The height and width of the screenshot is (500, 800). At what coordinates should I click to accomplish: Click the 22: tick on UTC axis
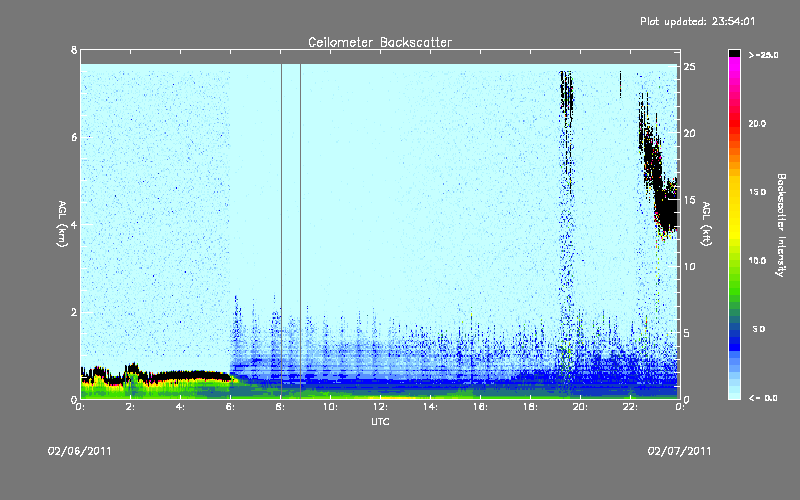(630, 407)
